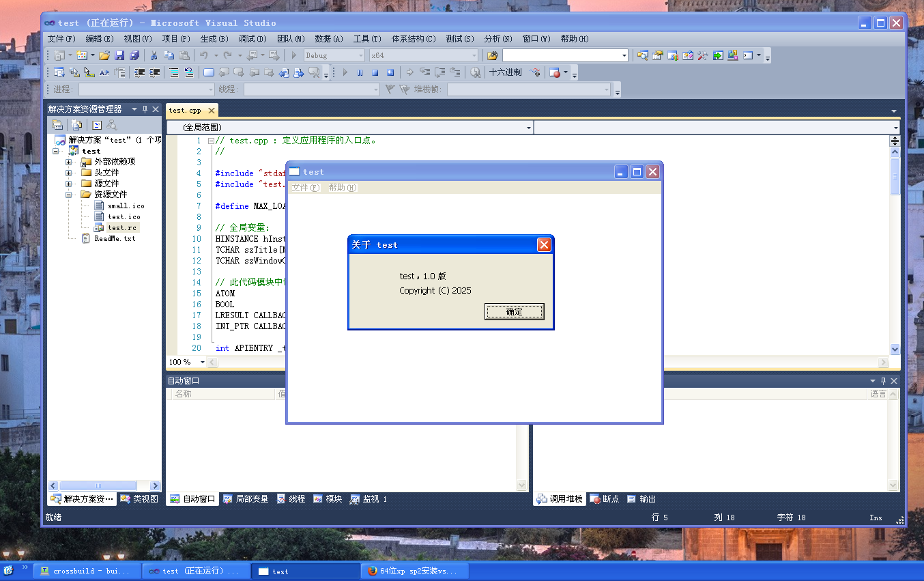Click the Open File folder icon

(104, 55)
